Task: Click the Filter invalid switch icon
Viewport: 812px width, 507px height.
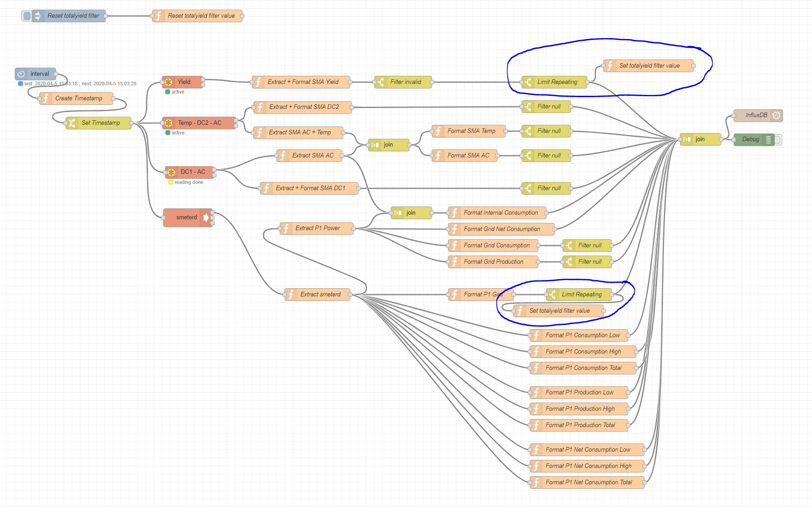Action: tap(381, 82)
